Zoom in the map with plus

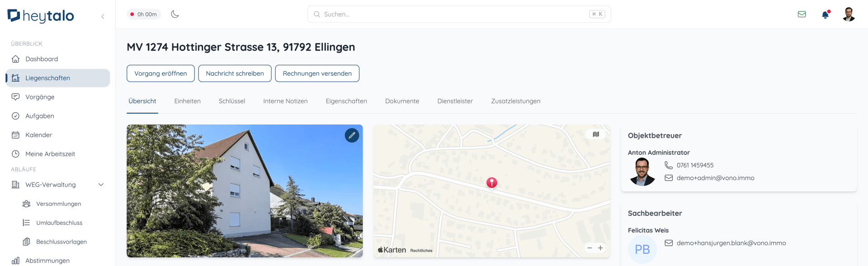[600, 248]
